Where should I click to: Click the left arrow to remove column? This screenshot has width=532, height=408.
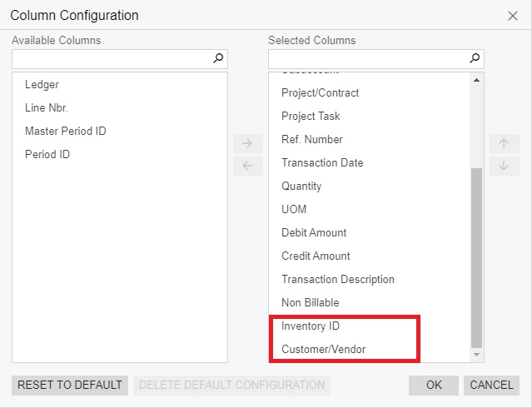[247, 166]
